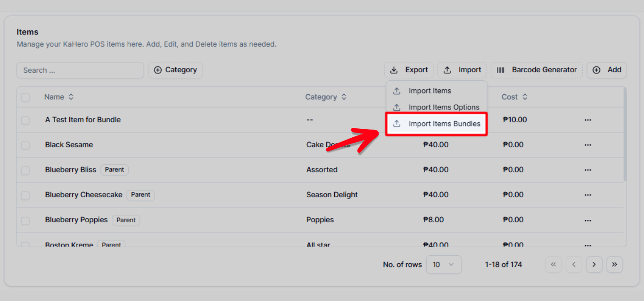
Task: Choose Import Items from the dropdown
Action: pos(429,91)
